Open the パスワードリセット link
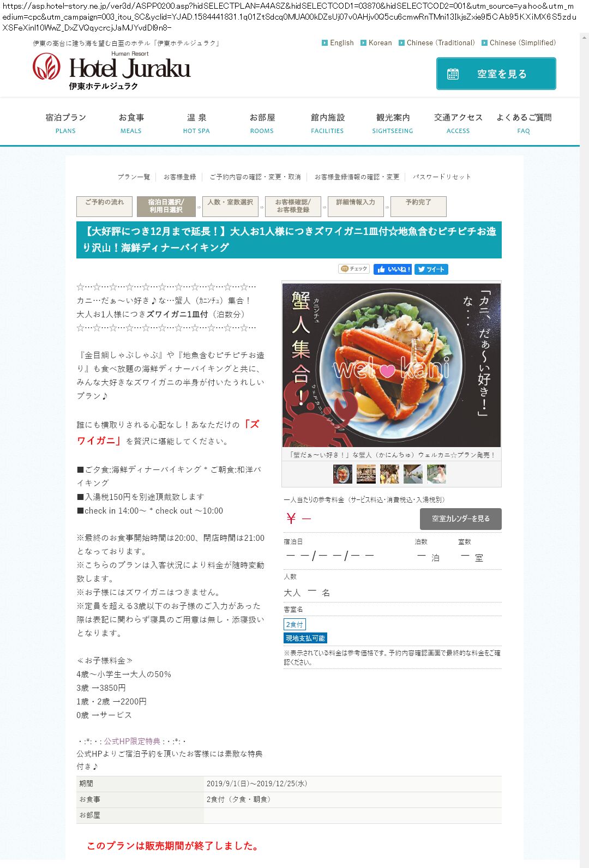Image resolution: width=589 pixels, height=868 pixels. (x=442, y=177)
